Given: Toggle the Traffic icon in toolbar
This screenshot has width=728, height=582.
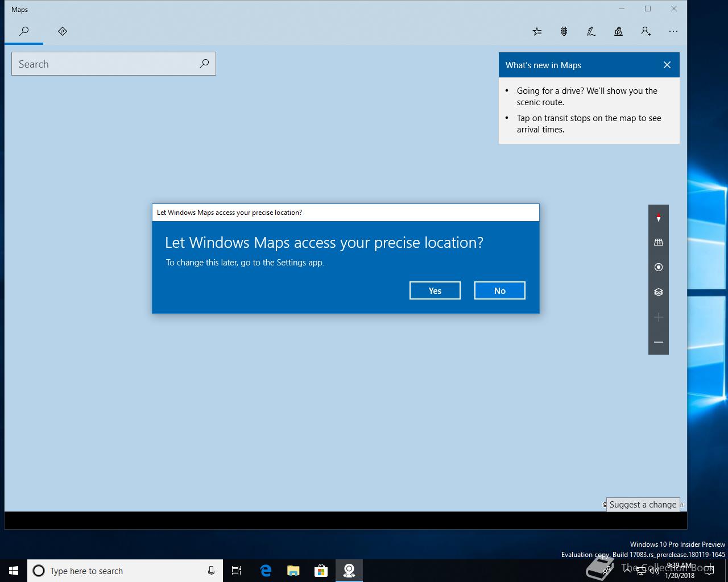Looking at the screenshot, I should (x=564, y=32).
